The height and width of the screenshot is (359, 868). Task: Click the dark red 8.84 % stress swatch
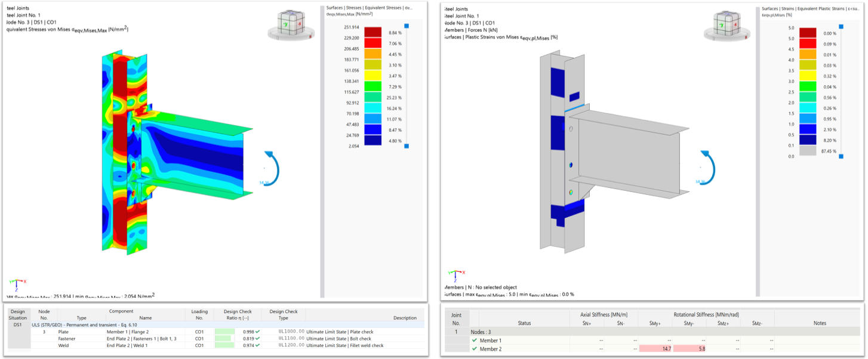coord(373,33)
